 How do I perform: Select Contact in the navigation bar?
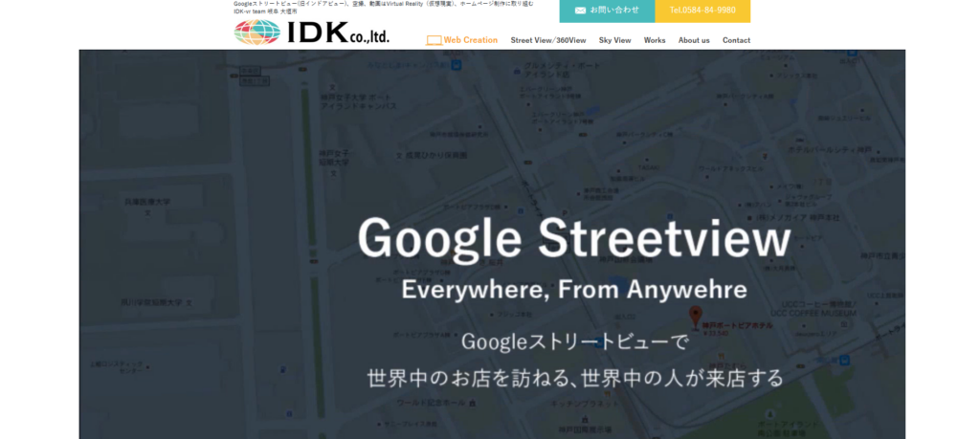coord(736,40)
